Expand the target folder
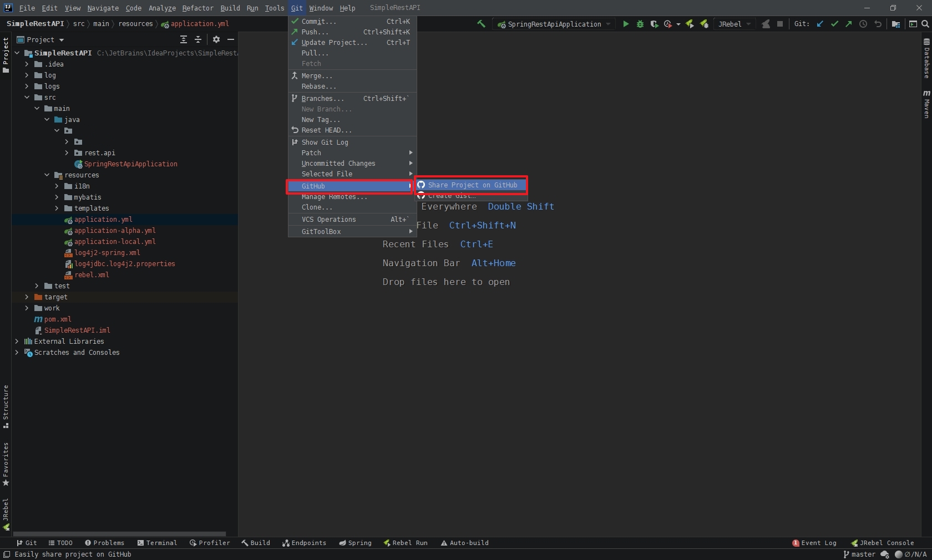932x560 pixels. coord(27,297)
